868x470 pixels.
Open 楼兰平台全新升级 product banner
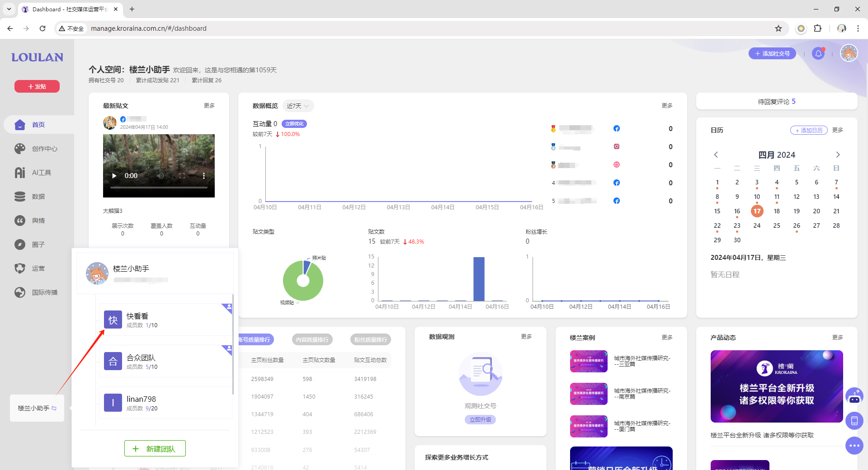point(777,386)
